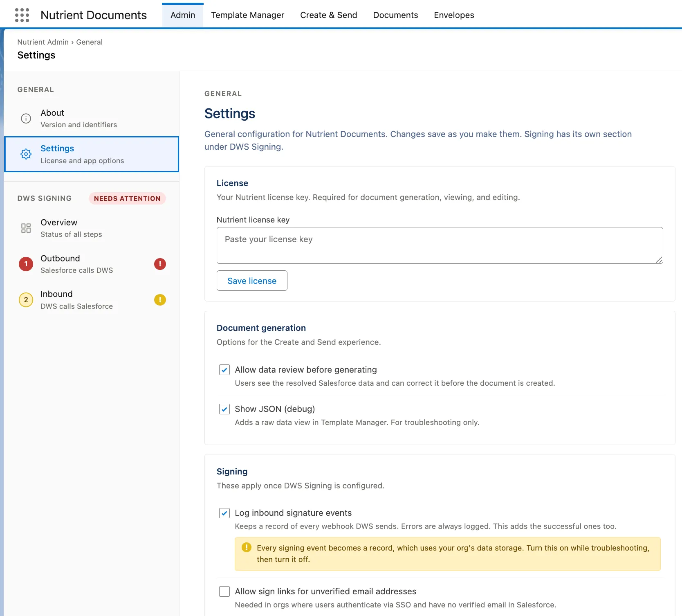Viewport: 682px width, 616px height.
Task: Click the Needs Attention badge
Action: click(x=127, y=198)
